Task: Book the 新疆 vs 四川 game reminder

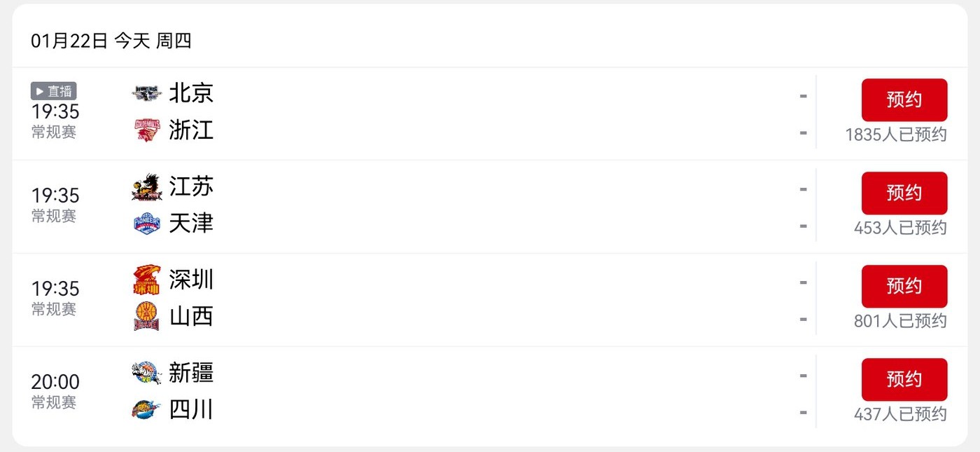Action: [x=904, y=379]
